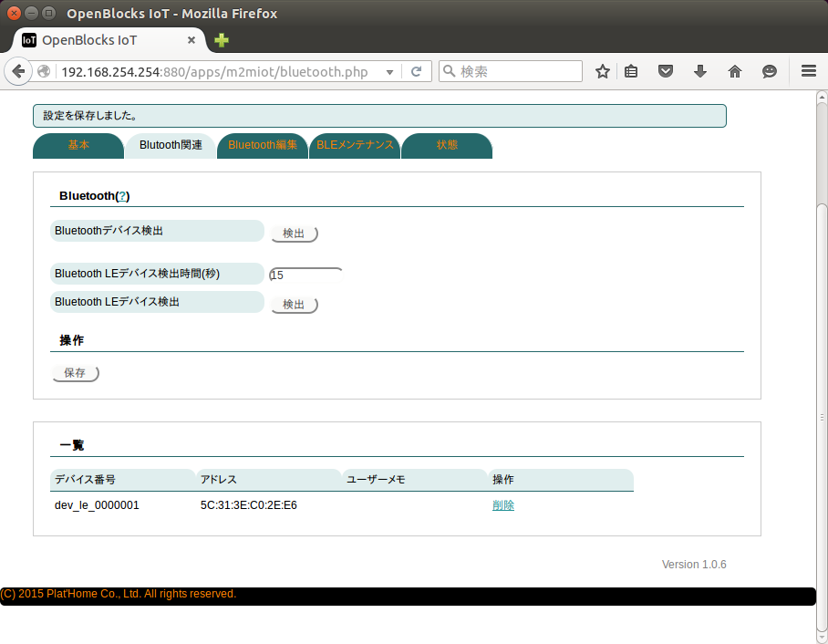
Task: Open the downloads arrow icon
Action: [x=700, y=71]
